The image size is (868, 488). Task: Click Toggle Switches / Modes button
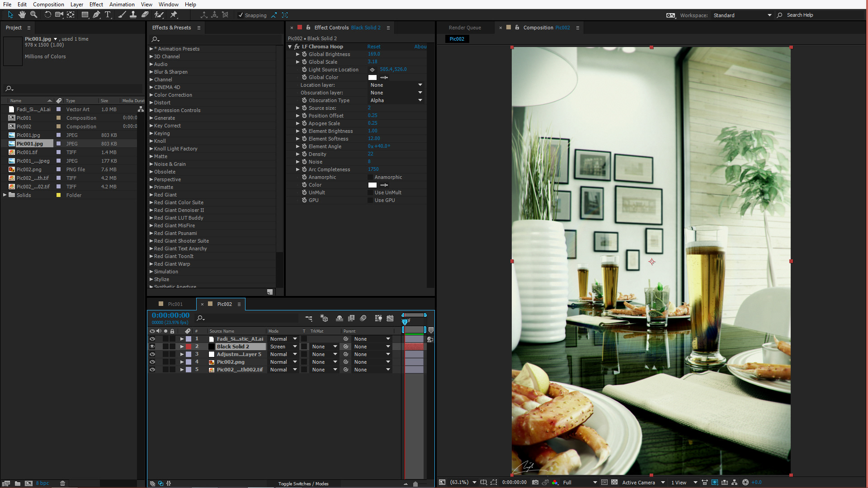(303, 483)
